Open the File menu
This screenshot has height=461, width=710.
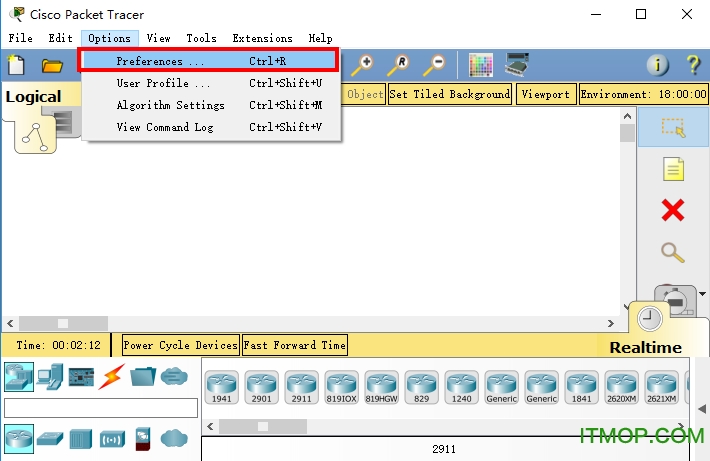tap(20, 38)
